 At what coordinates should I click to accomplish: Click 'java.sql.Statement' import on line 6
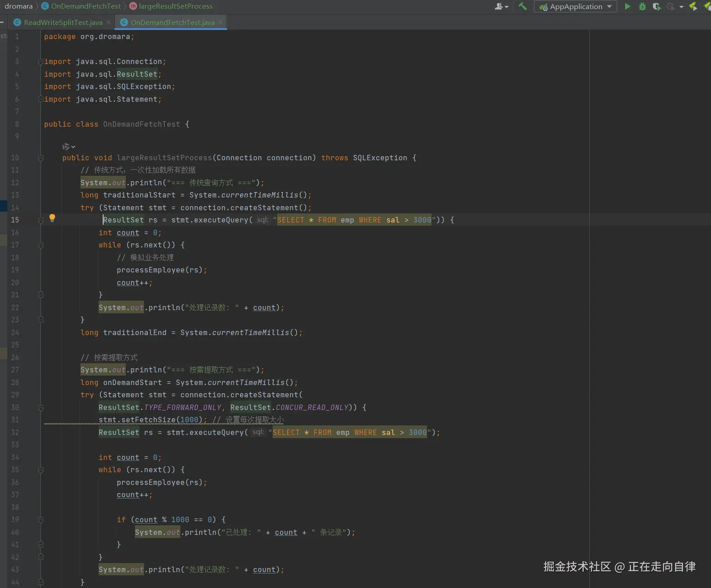point(116,99)
